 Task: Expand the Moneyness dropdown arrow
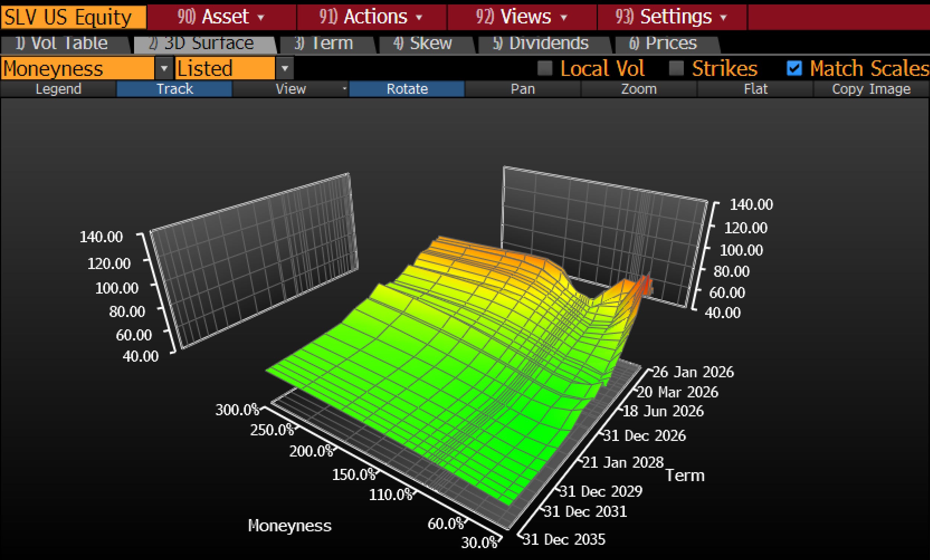pos(164,68)
